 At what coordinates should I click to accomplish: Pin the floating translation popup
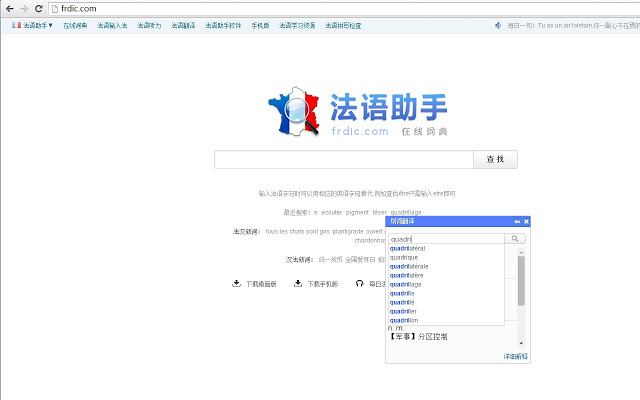517,221
